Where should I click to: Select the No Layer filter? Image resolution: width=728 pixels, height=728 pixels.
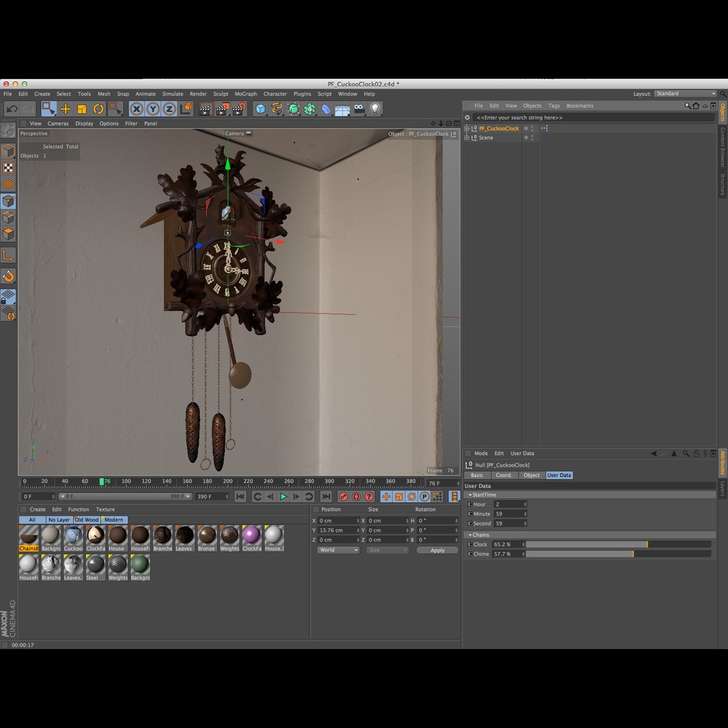tap(59, 520)
